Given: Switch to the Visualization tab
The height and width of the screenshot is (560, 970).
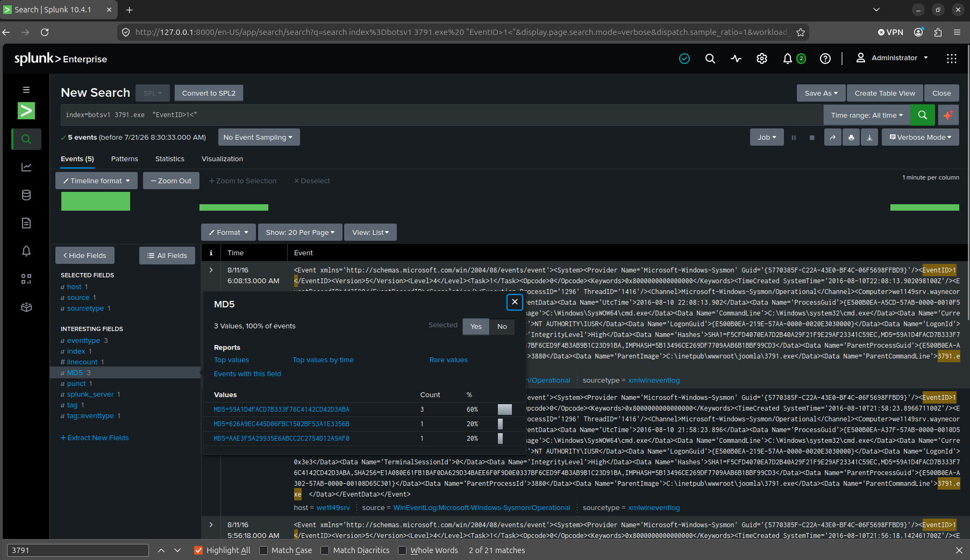Looking at the screenshot, I should (222, 159).
